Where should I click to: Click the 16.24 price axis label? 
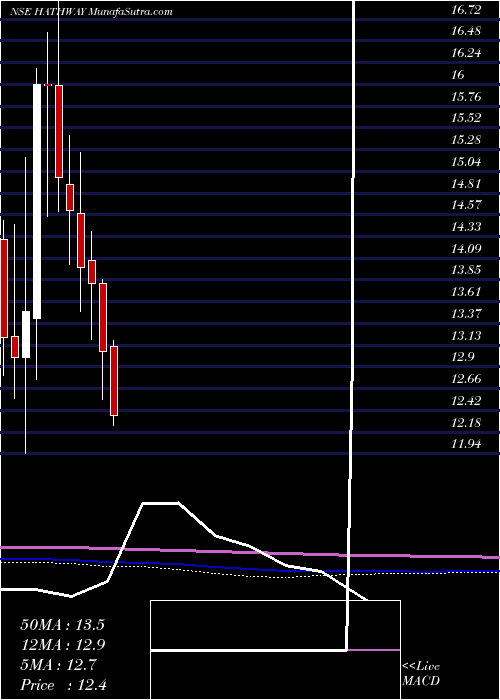(466, 53)
